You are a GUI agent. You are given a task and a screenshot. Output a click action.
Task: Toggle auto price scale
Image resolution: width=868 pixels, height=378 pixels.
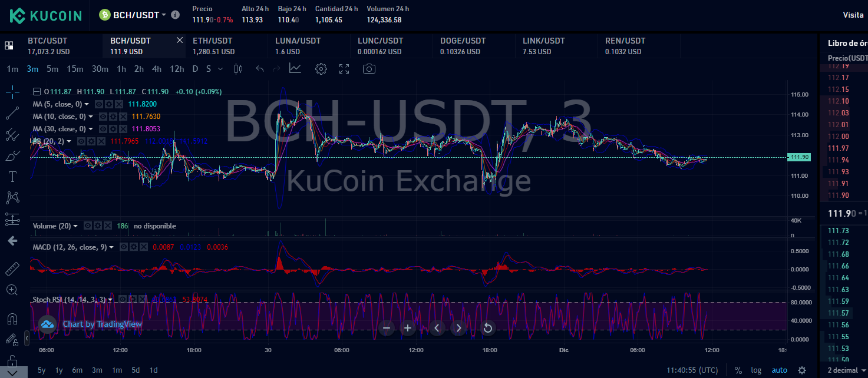tap(780, 370)
